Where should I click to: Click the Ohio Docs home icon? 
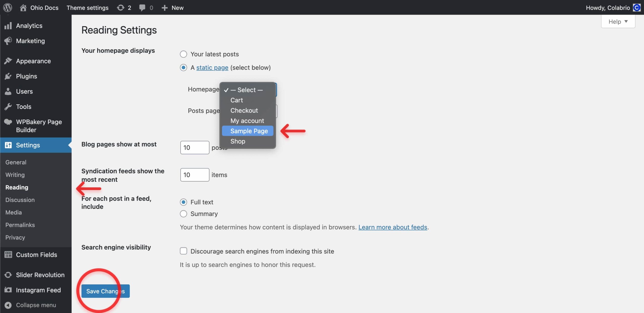pyautogui.click(x=23, y=8)
